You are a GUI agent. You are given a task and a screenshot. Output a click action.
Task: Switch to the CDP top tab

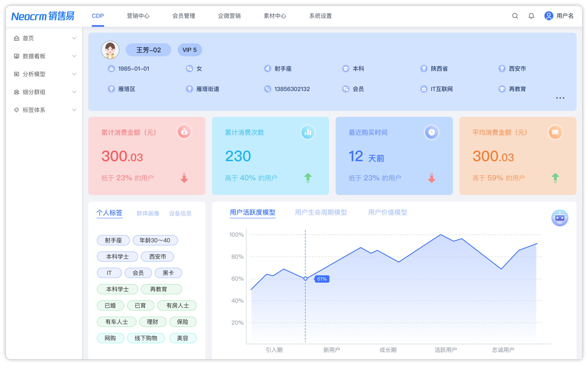(x=98, y=16)
